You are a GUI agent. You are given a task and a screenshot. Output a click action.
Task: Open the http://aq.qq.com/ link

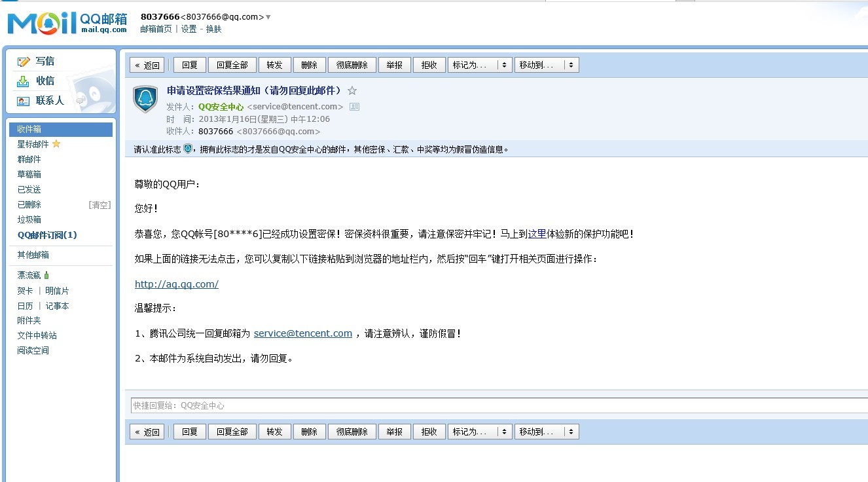[x=177, y=284]
